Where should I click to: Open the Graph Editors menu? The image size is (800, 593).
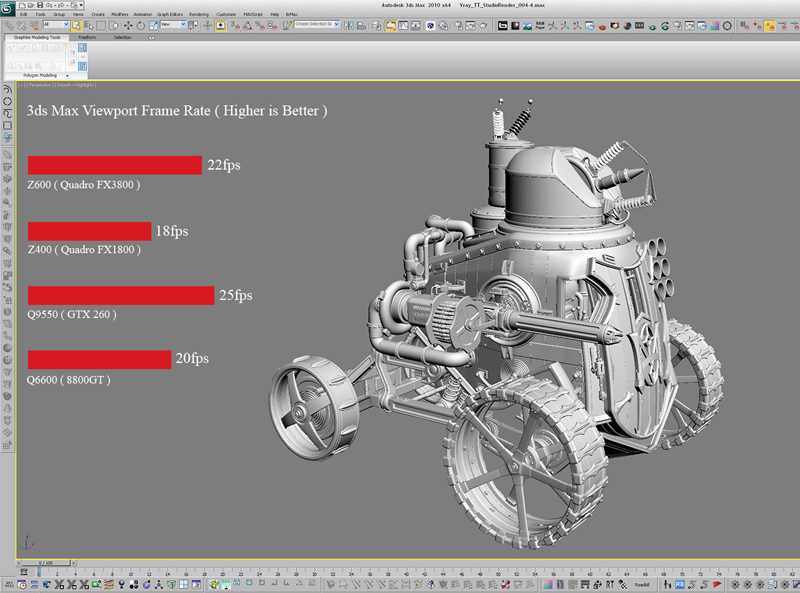point(170,14)
